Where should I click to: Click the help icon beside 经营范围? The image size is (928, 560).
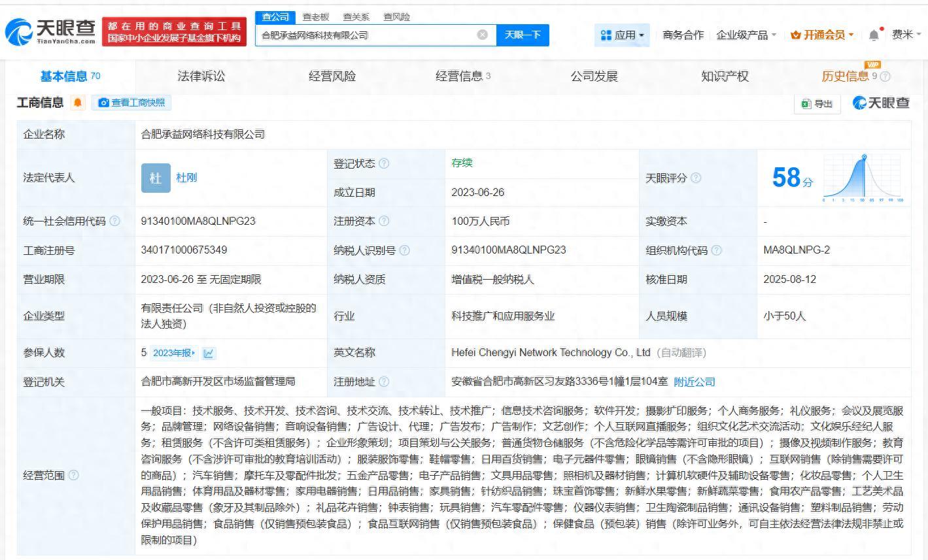(73, 475)
